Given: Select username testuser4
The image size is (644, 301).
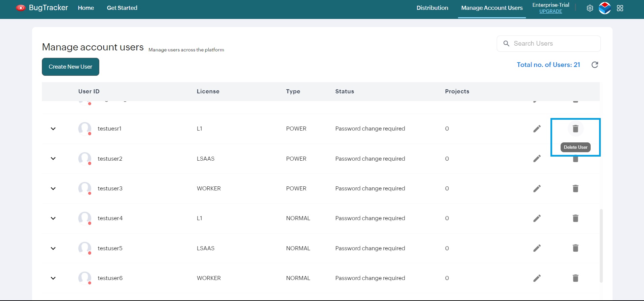Looking at the screenshot, I should (110, 218).
